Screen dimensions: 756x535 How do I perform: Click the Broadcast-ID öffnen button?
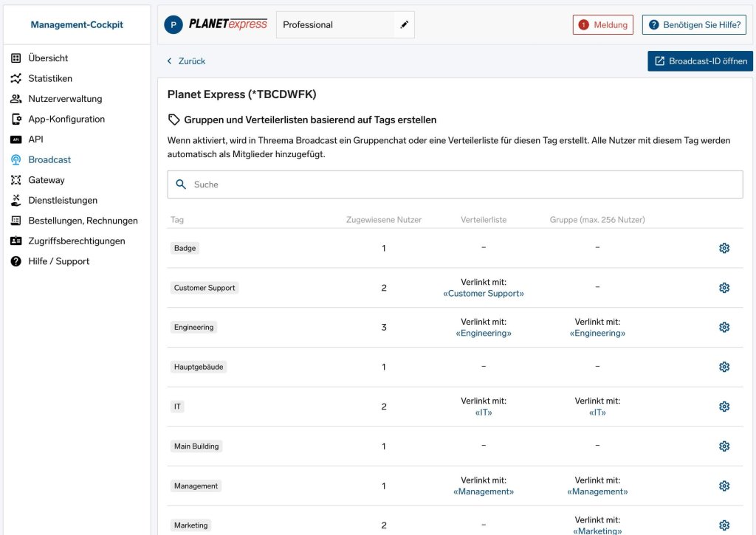(x=700, y=61)
